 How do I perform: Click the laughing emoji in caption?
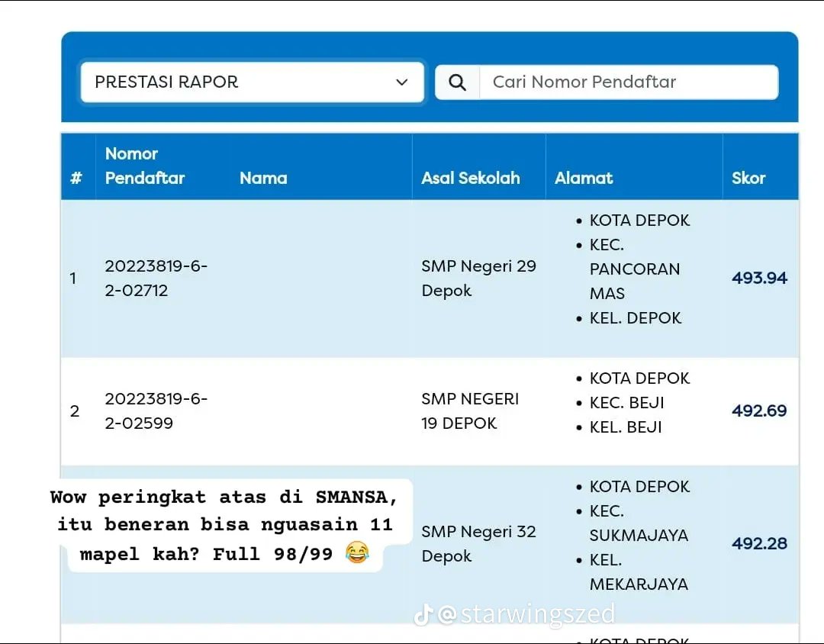357,552
